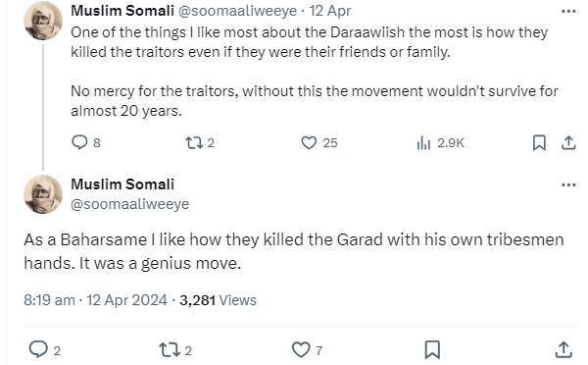Repost the Baharsame tweet
Screen dimensions: 588x365
tap(175, 350)
